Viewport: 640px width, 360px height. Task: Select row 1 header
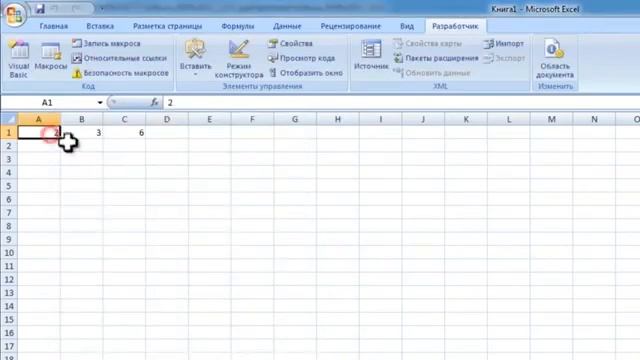(9, 133)
